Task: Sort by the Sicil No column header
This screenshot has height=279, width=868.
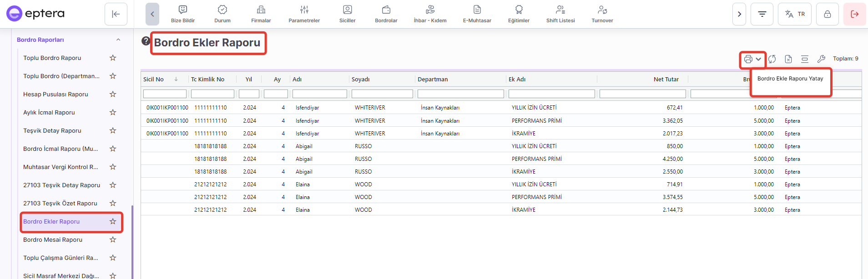Action: pyautogui.click(x=154, y=79)
